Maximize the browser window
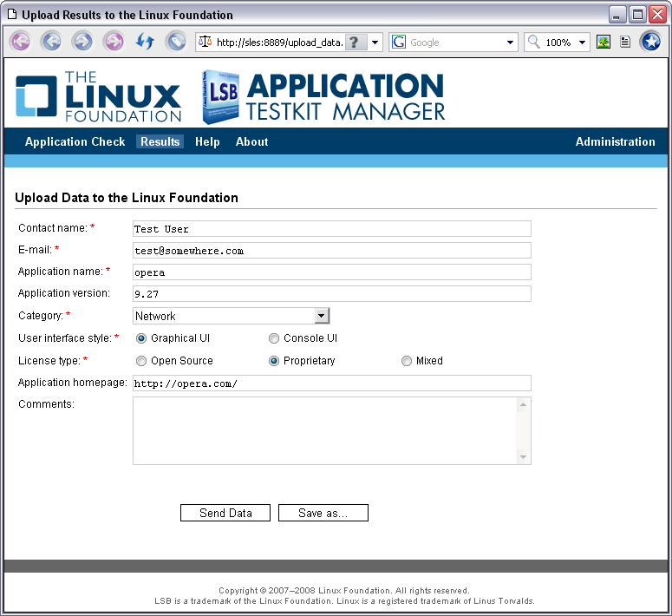The image size is (672, 616). (637, 15)
